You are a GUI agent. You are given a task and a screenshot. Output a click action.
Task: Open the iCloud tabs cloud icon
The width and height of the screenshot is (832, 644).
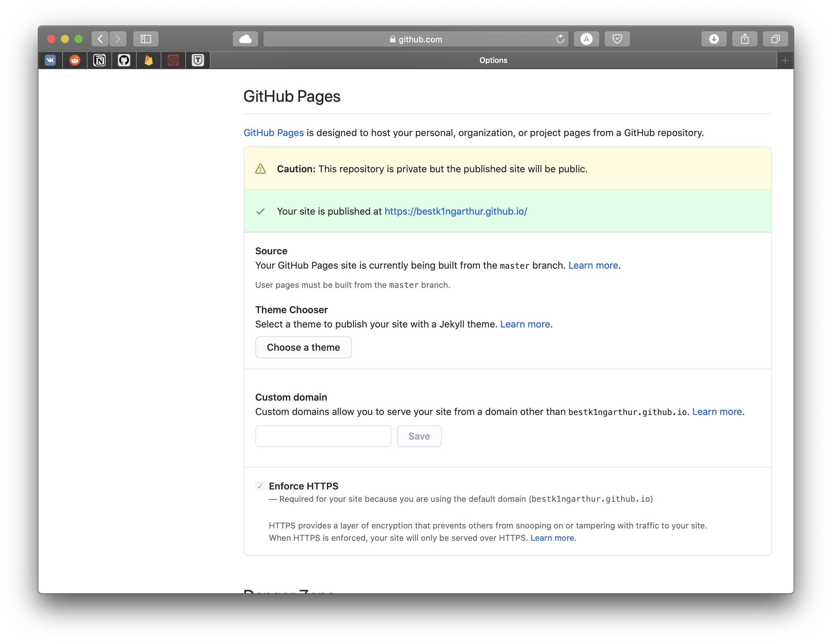point(245,39)
